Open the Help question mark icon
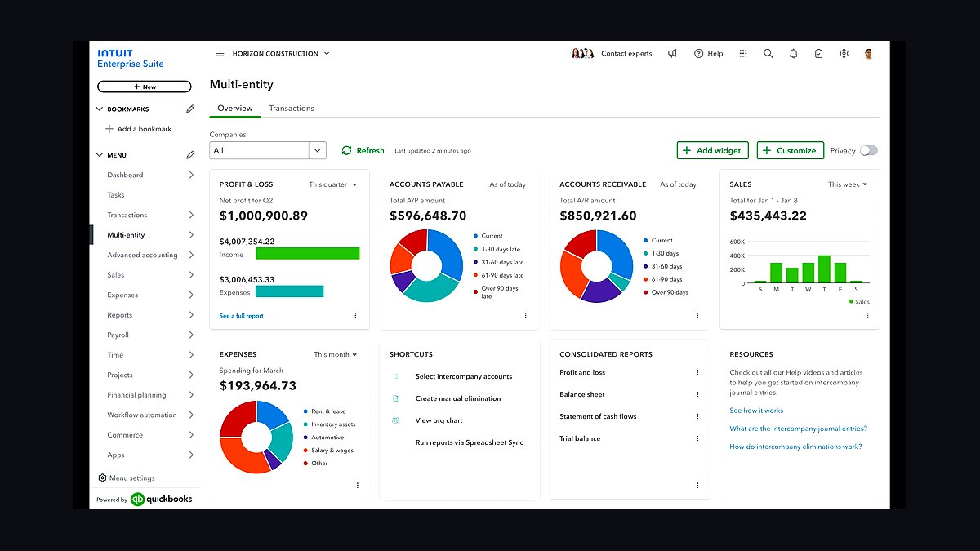Viewport: 980px width, 551px height. [698, 54]
